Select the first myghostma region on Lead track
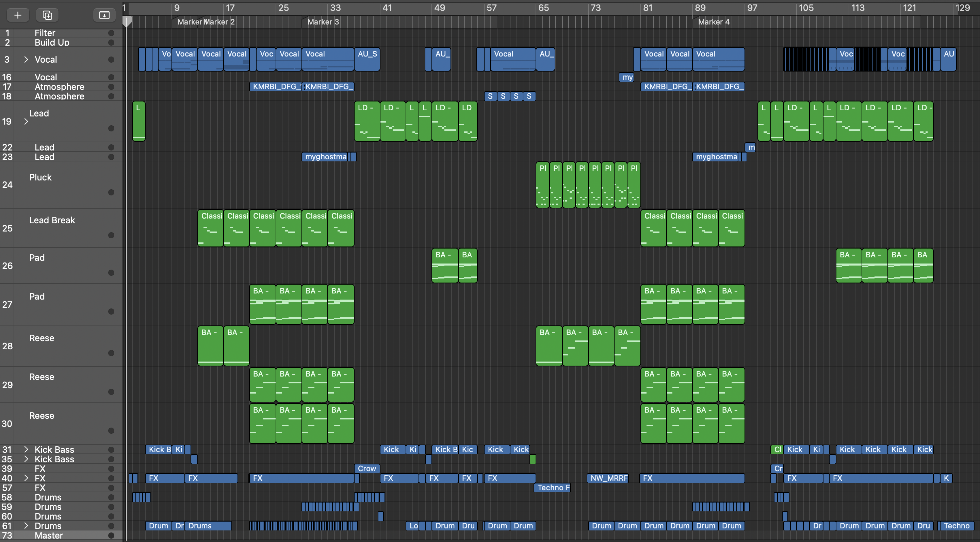This screenshot has height=542, width=980. 325,157
